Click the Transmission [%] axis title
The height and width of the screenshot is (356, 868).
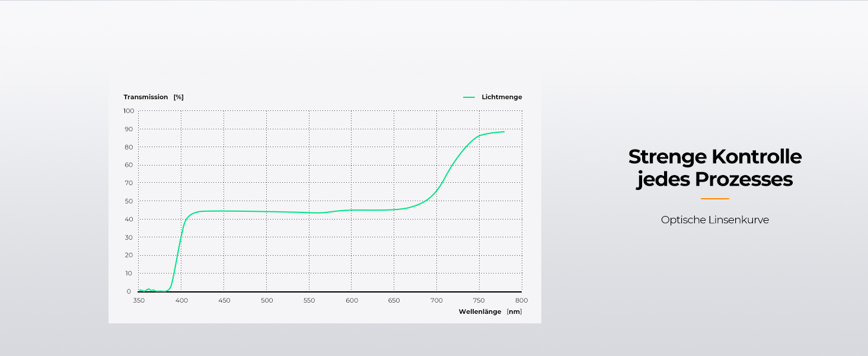click(153, 97)
